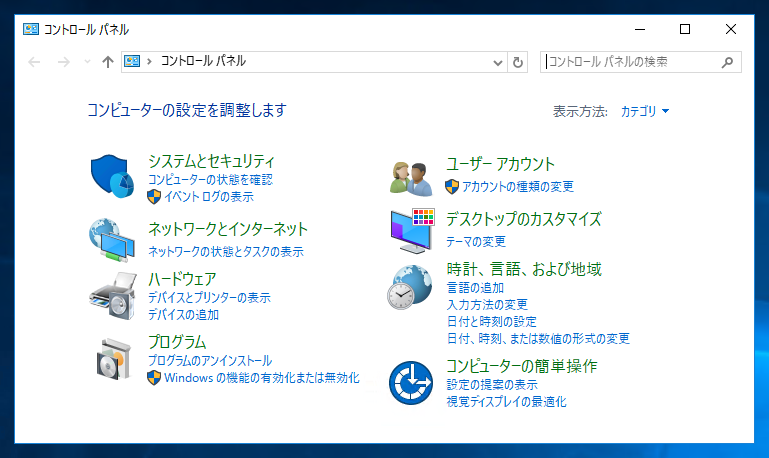Open recent locations dropdown arrow
This screenshot has width=769, height=458.
(x=87, y=62)
